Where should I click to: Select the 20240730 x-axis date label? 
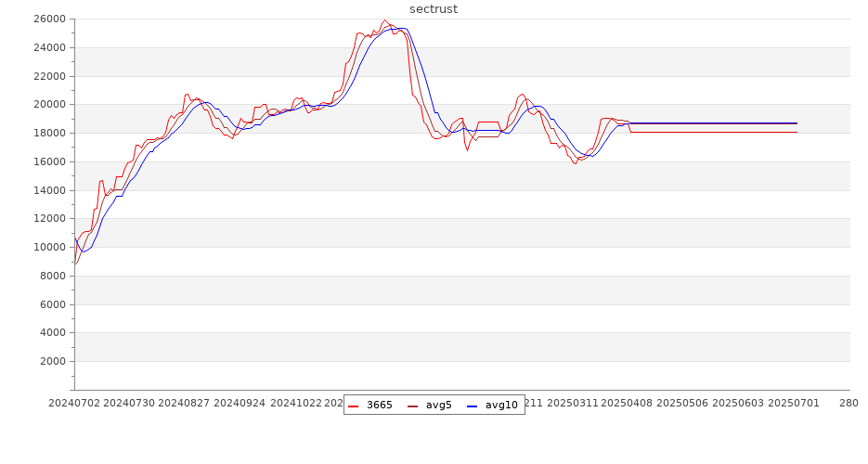[x=129, y=403]
